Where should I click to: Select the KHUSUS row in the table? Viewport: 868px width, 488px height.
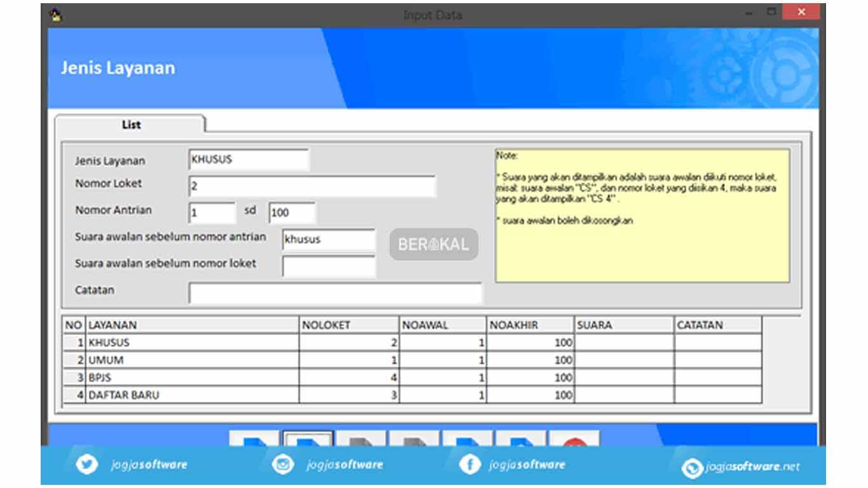tap(191, 342)
